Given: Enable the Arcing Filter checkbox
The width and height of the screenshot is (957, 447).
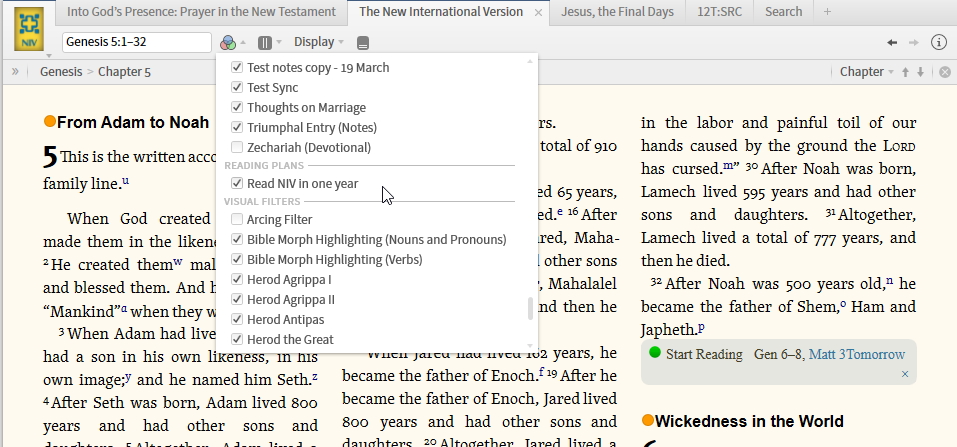Looking at the screenshot, I should pos(237,219).
